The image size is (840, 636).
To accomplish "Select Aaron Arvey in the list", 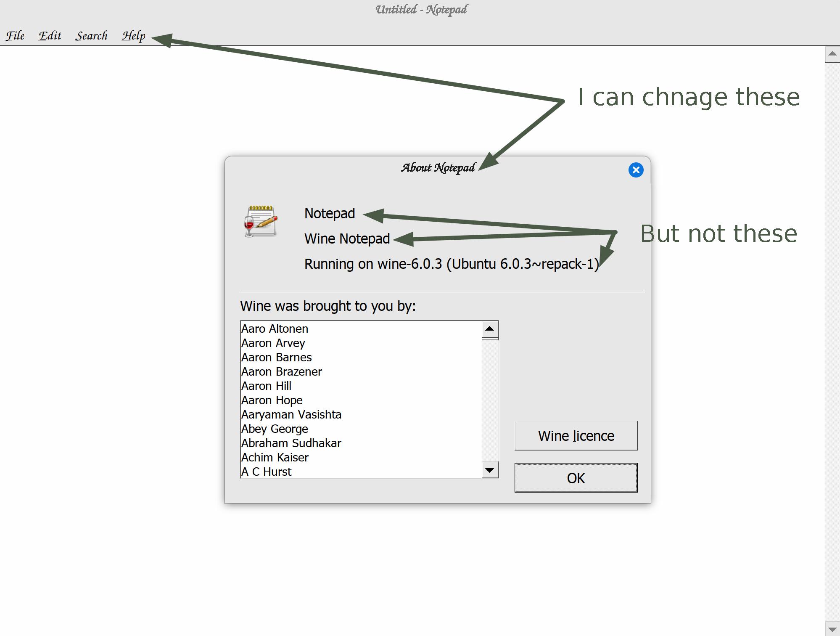I will coord(361,343).
